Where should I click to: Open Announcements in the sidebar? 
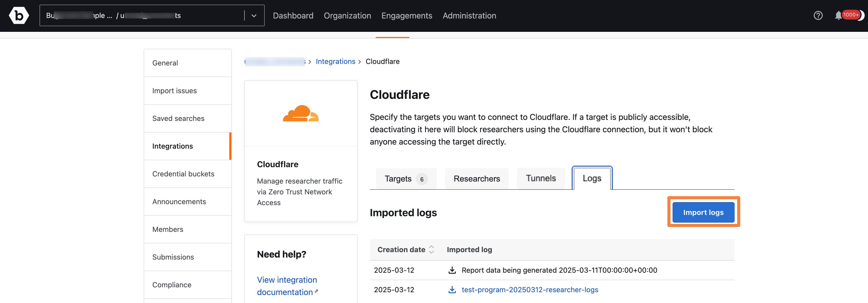(x=188, y=201)
